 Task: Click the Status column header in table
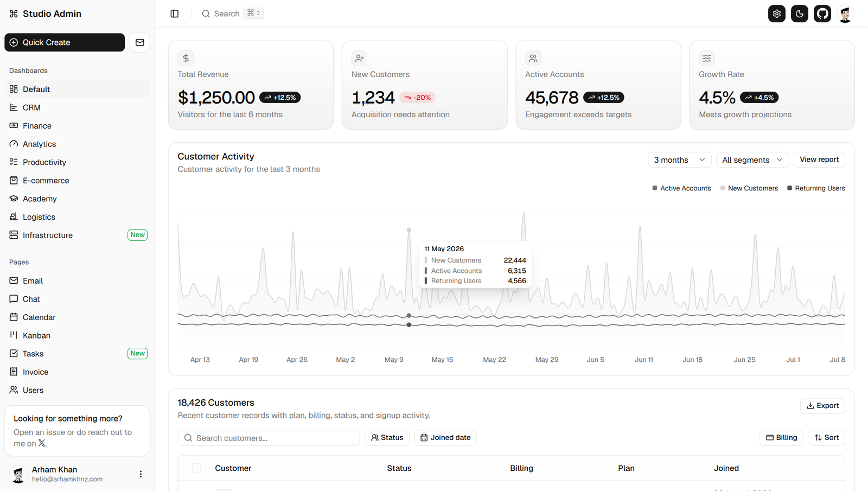pos(399,468)
